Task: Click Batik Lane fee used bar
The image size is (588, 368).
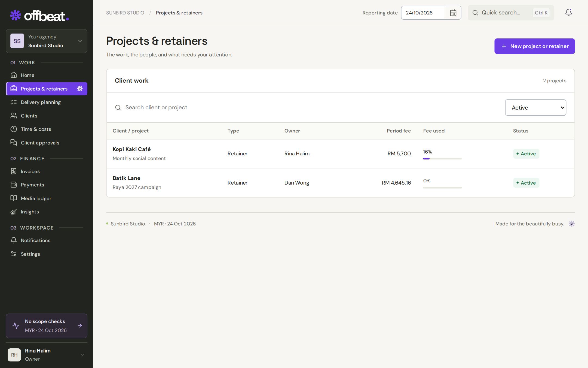Action: pyautogui.click(x=442, y=188)
